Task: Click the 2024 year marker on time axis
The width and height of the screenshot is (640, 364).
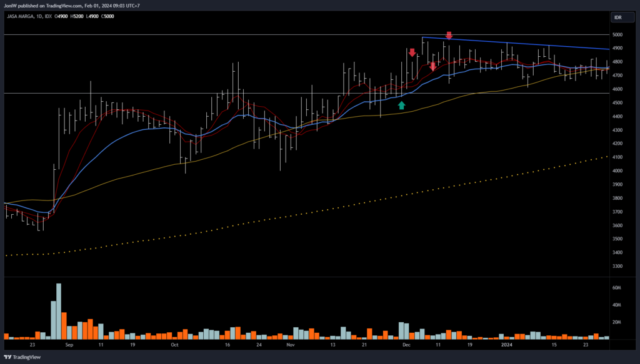Action: (506, 344)
